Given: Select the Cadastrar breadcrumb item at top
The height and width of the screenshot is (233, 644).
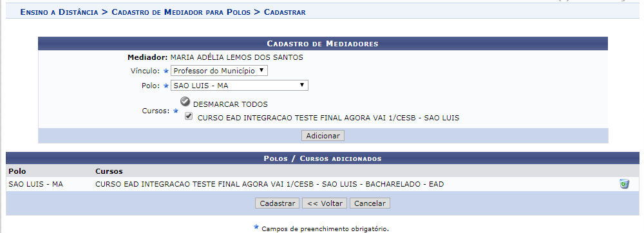Looking at the screenshot, I should click(x=285, y=12).
